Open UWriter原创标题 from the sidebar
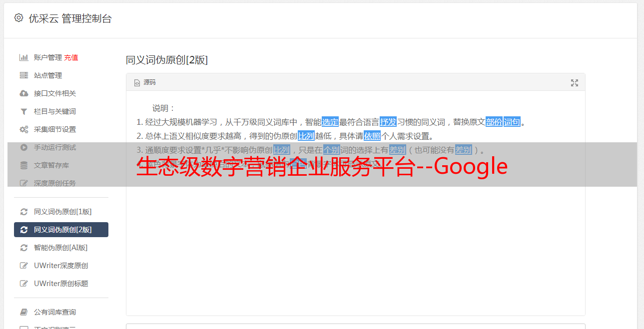The width and height of the screenshot is (644, 329). 61,284
